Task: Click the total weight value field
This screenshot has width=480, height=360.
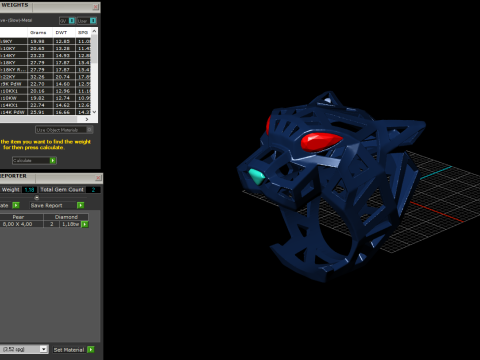Action: [29, 190]
